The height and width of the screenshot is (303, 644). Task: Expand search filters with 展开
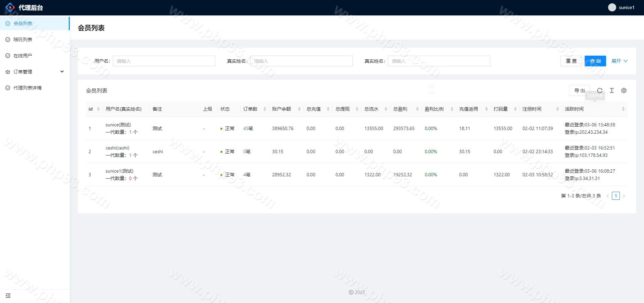[x=619, y=61]
